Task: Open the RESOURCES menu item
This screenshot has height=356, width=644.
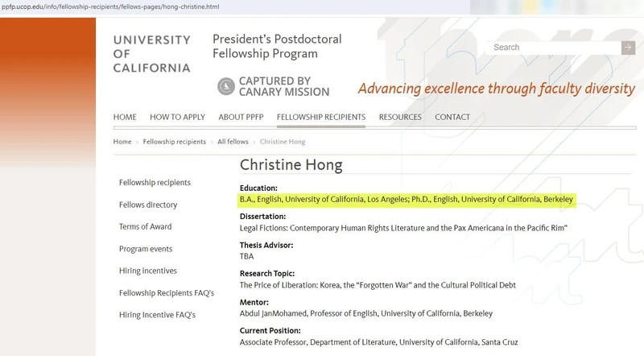Action: pos(400,117)
